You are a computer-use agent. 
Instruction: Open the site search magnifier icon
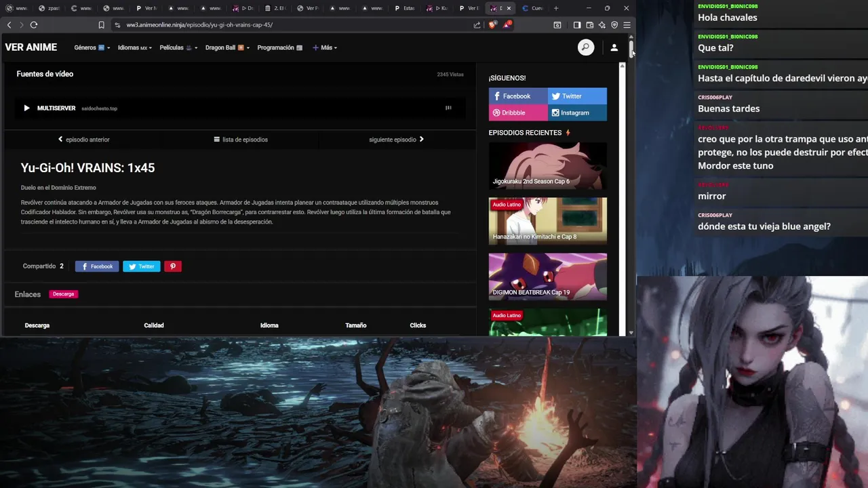[586, 47]
